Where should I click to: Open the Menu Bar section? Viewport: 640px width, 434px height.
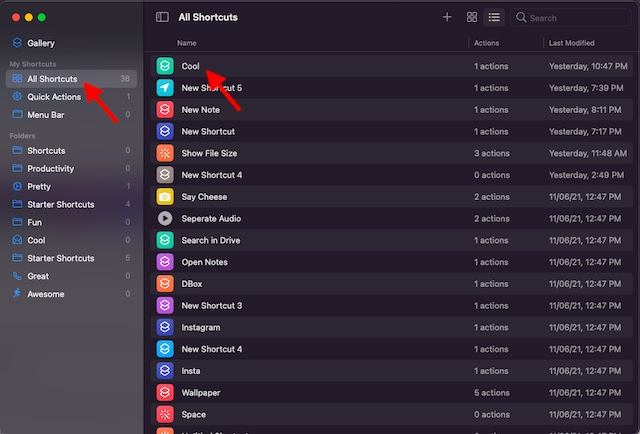(46, 115)
